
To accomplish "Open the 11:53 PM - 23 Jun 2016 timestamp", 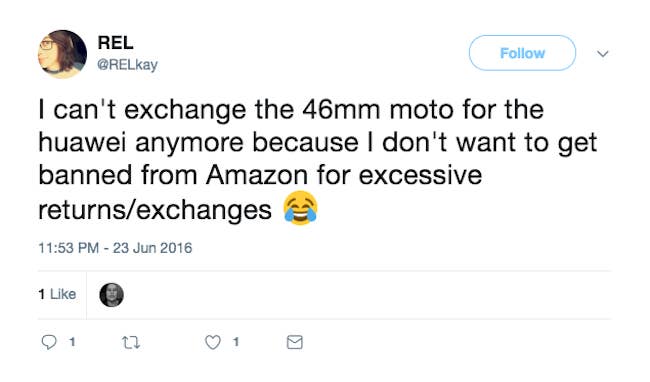I will [x=115, y=248].
